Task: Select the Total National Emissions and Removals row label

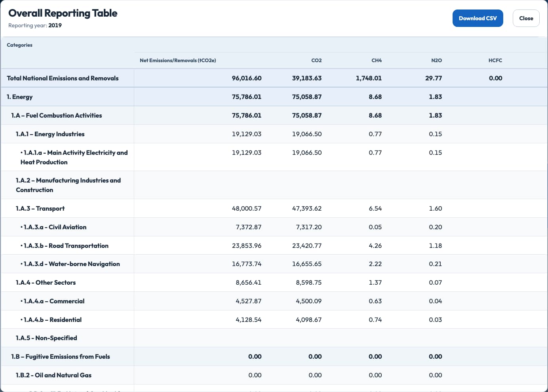Action: coord(63,78)
